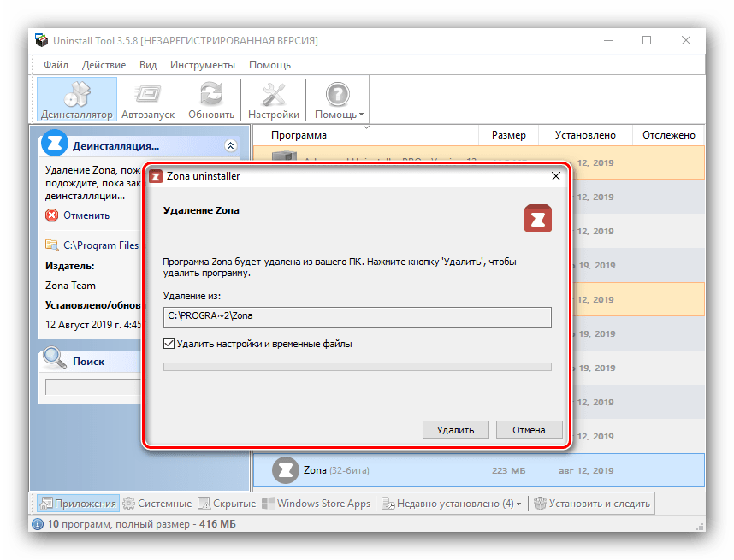This screenshot has height=560, width=734.
Task: Click the Установить и следить button
Action: tap(592, 504)
